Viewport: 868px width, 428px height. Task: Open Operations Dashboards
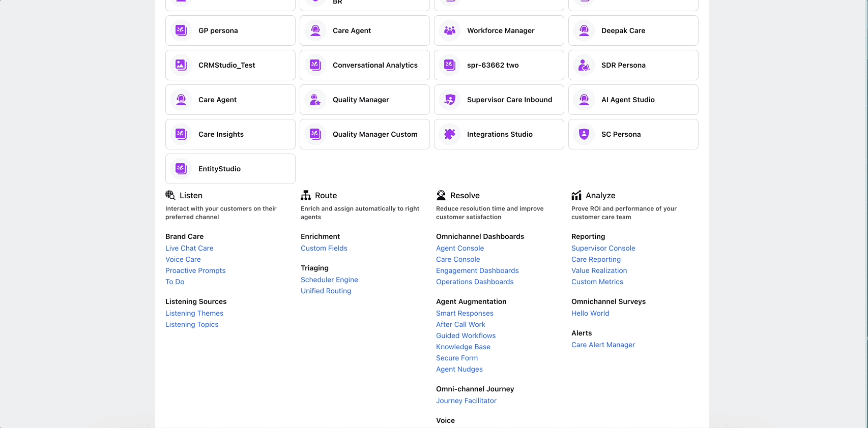(475, 282)
